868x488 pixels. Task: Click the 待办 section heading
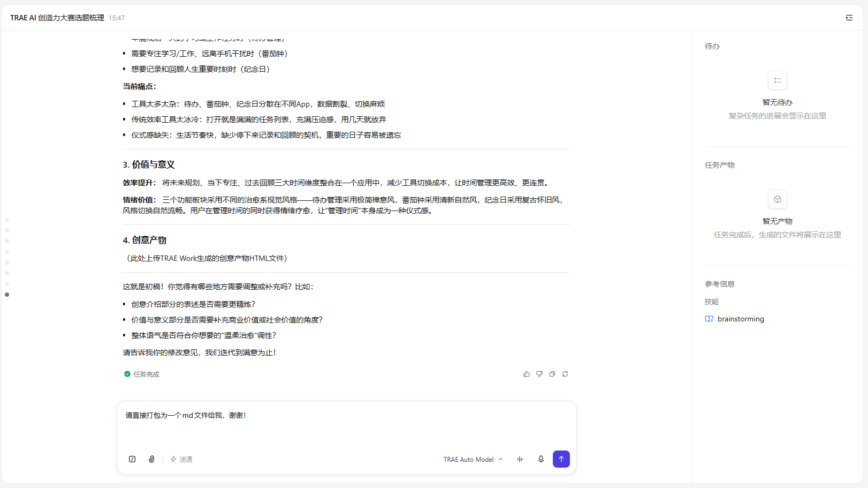712,46
